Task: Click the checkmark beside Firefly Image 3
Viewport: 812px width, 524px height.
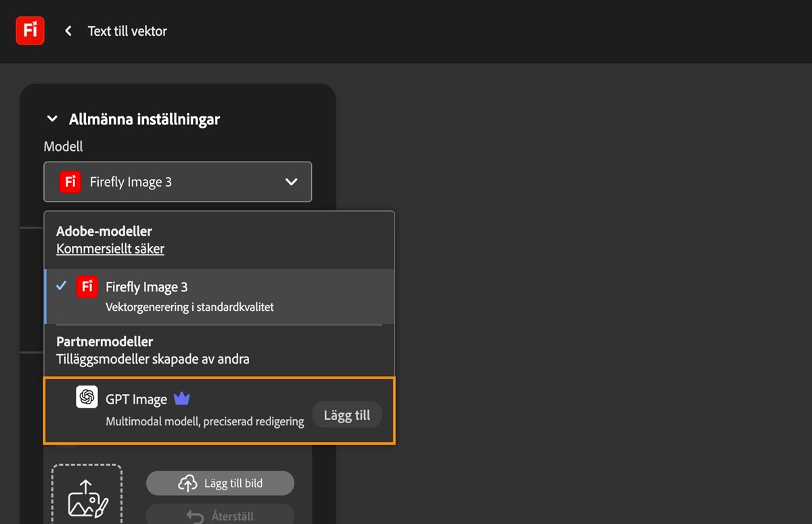Action: [x=62, y=285]
